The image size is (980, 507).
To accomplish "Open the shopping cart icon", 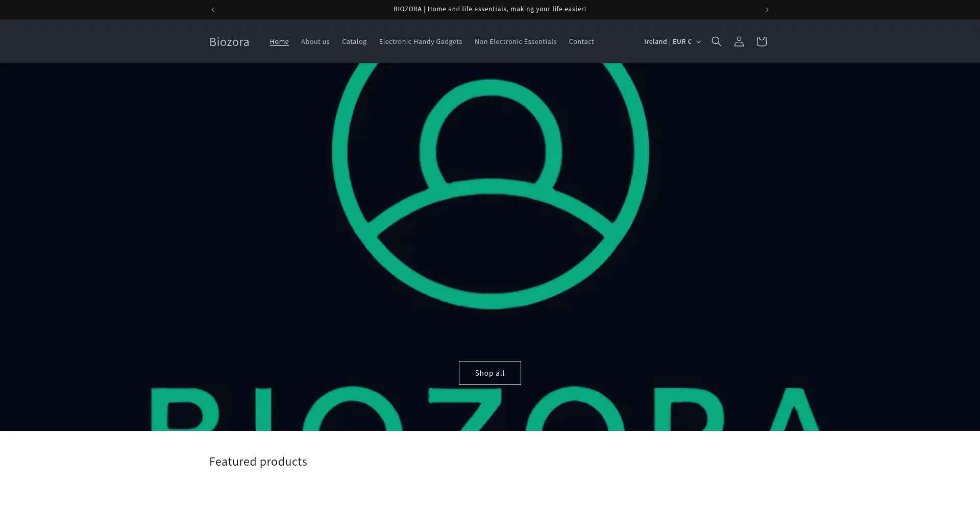I will (x=761, y=41).
